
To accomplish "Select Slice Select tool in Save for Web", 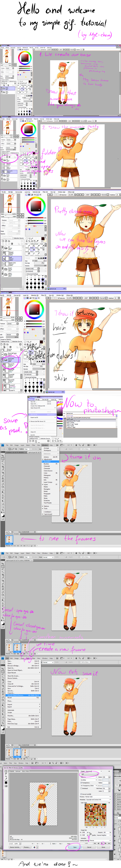I will coord(6,774).
